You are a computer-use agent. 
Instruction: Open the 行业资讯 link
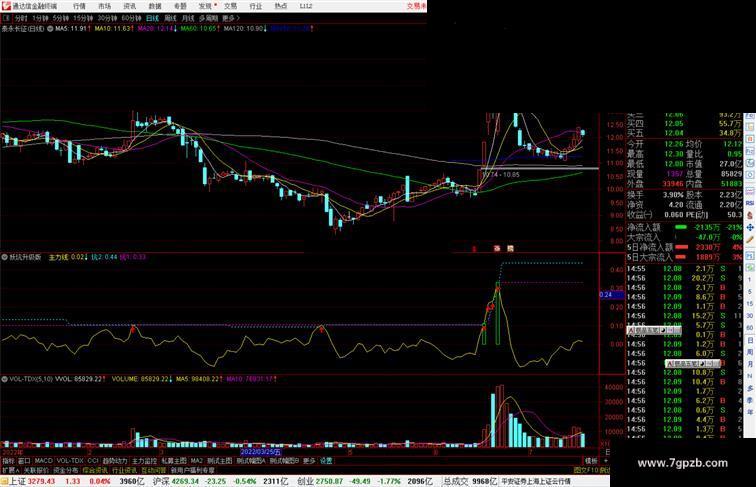(x=124, y=470)
